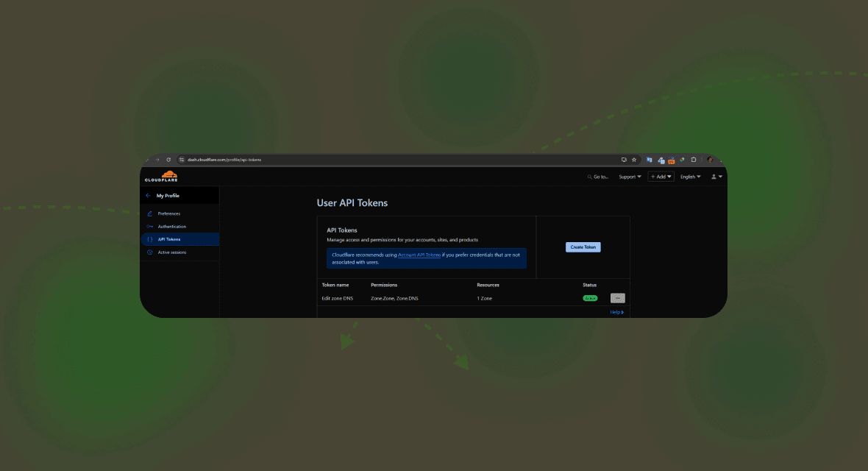Image resolution: width=868 pixels, height=471 pixels.
Task: Bookmark this page with star icon
Action: coord(634,160)
